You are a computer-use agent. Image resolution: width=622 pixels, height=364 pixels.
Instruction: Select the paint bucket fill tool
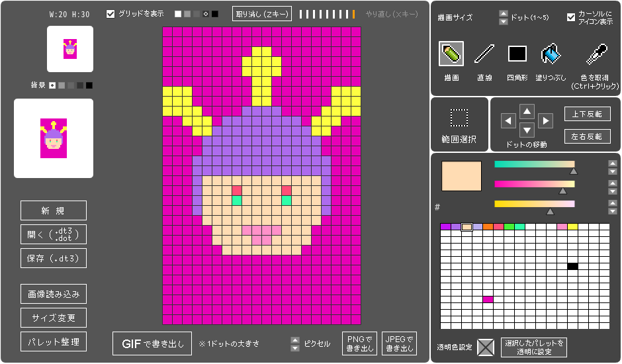click(x=551, y=54)
